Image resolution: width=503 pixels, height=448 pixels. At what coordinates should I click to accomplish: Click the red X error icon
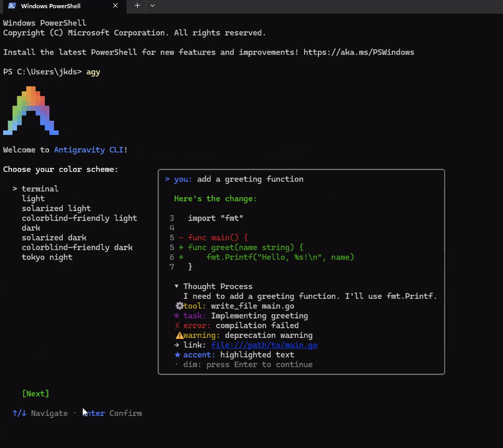[x=177, y=326]
